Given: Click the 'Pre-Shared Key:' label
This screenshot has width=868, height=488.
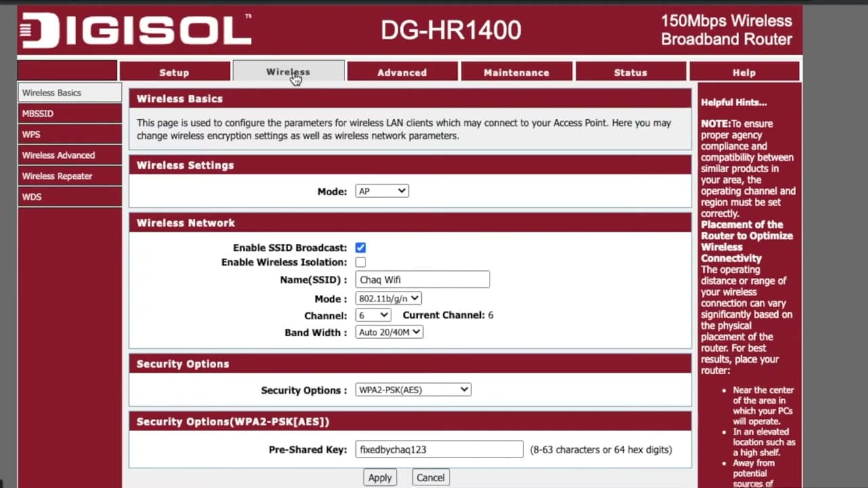Looking at the screenshot, I should click(x=308, y=449).
